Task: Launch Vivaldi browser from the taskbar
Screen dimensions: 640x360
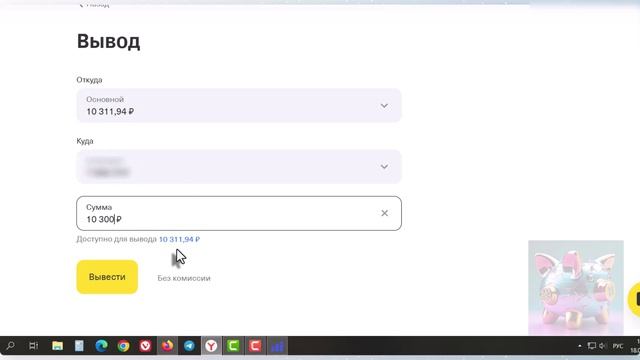Action: click(x=145, y=346)
